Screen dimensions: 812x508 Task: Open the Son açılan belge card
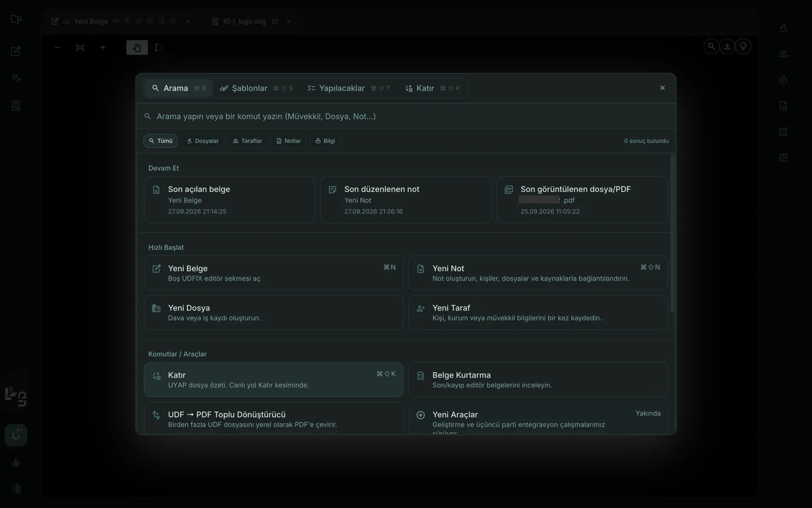coord(230,200)
